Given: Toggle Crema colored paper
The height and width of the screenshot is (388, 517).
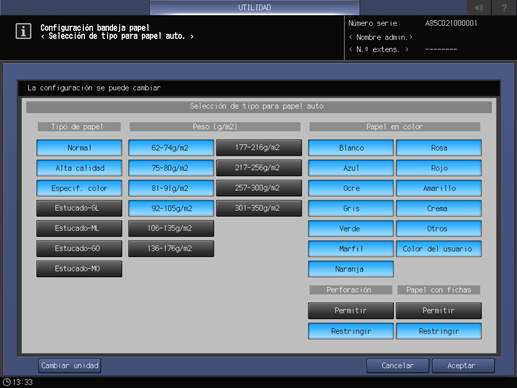Looking at the screenshot, I should click(x=439, y=208).
